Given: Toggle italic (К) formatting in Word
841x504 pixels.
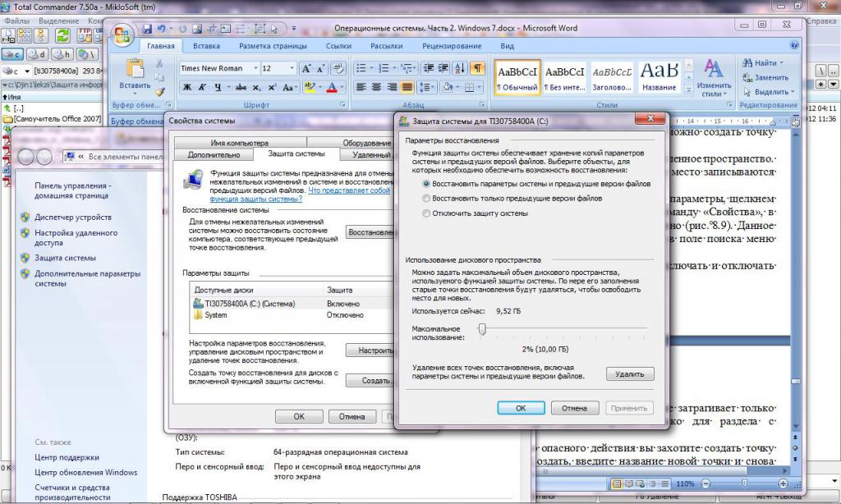Looking at the screenshot, I should coord(202,87).
